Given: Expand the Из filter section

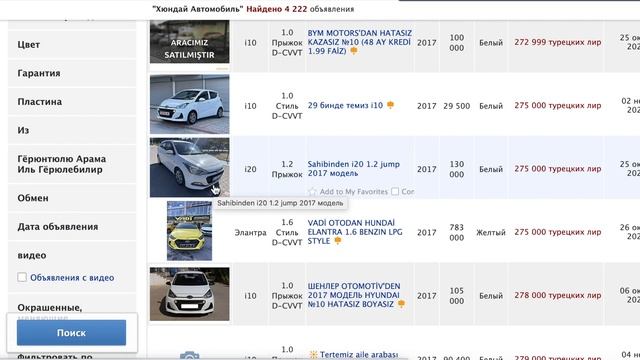Looking at the screenshot, I should pos(72,130).
